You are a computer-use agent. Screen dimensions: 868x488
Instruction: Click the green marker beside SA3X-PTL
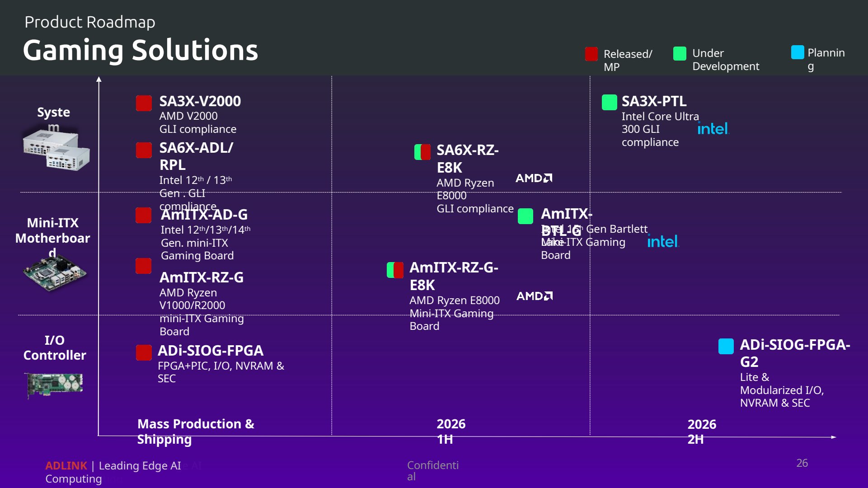point(609,102)
